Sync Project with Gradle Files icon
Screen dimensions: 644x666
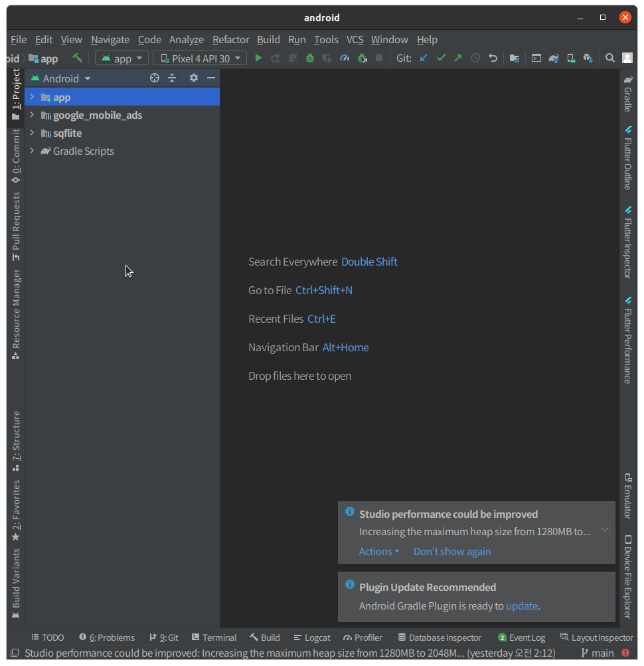coord(554,58)
